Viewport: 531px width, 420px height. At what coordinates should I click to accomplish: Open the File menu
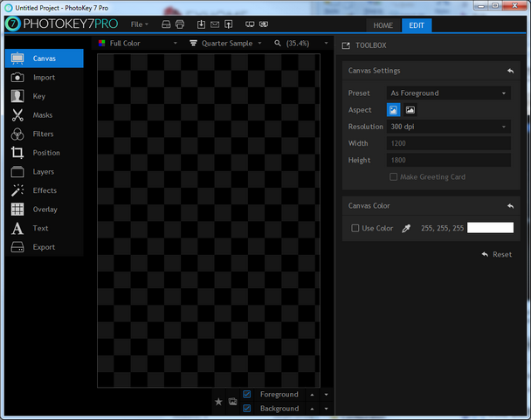[x=139, y=24]
